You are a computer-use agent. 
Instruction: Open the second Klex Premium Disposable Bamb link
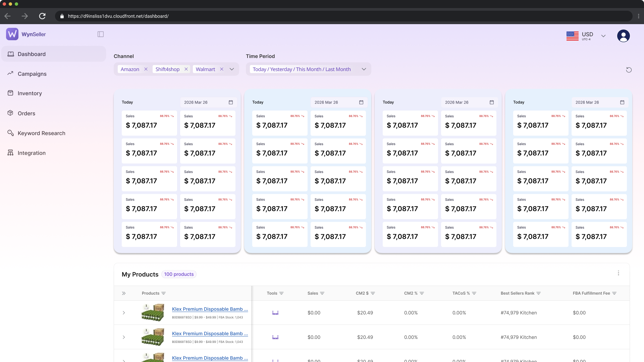tap(210, 334)
